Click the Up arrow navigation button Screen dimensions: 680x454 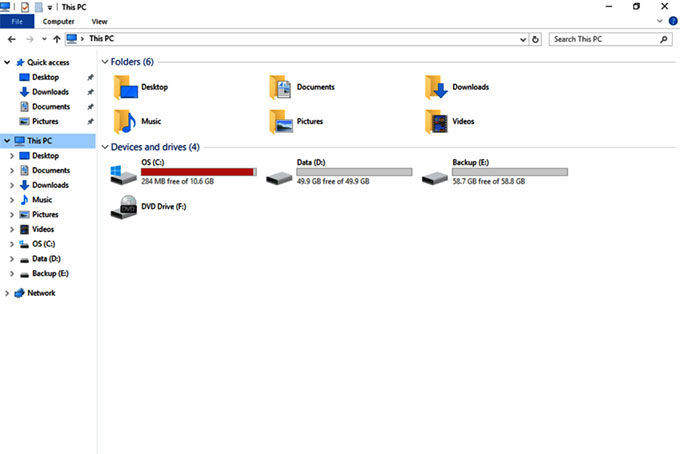tap(56, 39)
